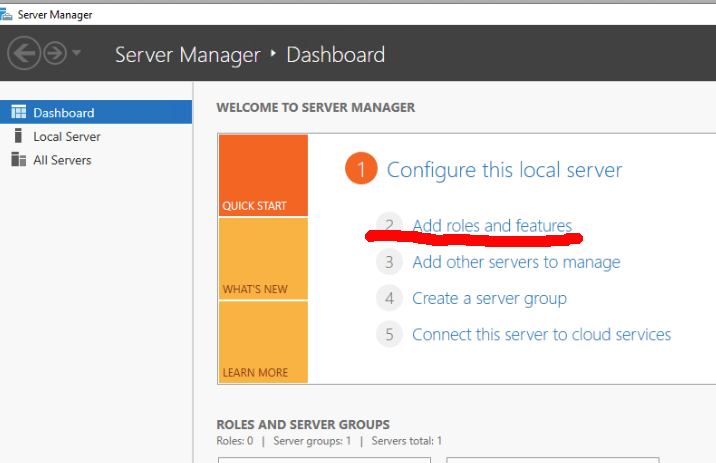Image resolution: width=716 pixels, height=463 pixels.
Task: Click the forward navigation arrow button
Action: (x=54, y=54)
